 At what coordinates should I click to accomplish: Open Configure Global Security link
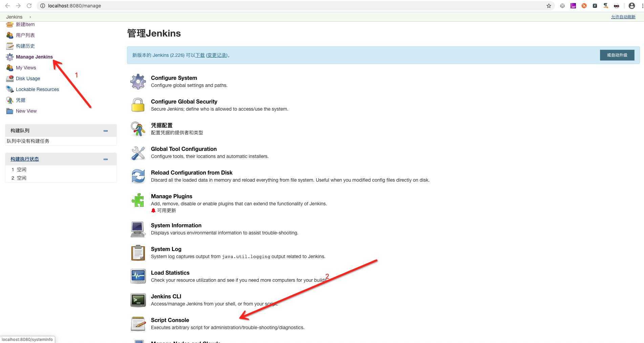pos(184,101)
